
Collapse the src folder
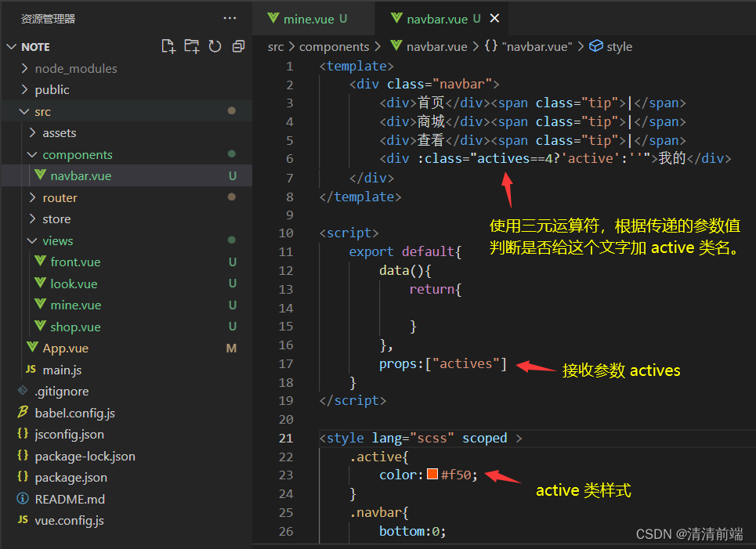(126, 111)
